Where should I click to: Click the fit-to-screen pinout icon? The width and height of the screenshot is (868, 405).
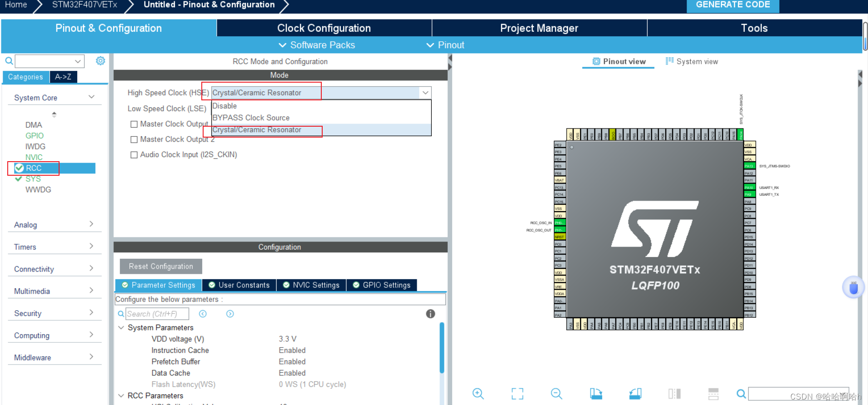coord(517,394)
